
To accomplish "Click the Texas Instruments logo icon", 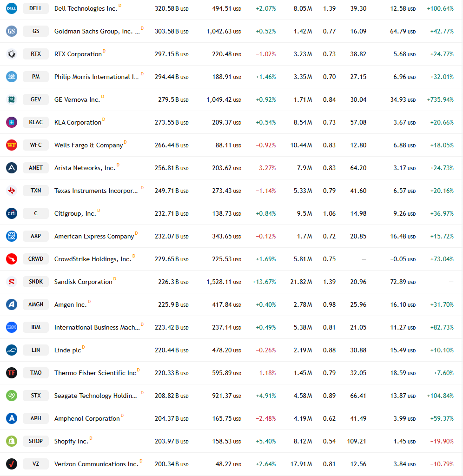I will point(12,191).
